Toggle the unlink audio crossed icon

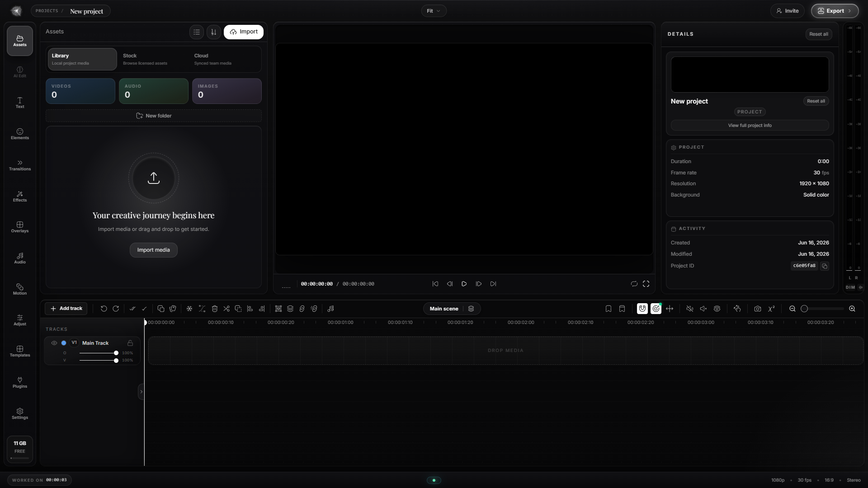[690, 309]
